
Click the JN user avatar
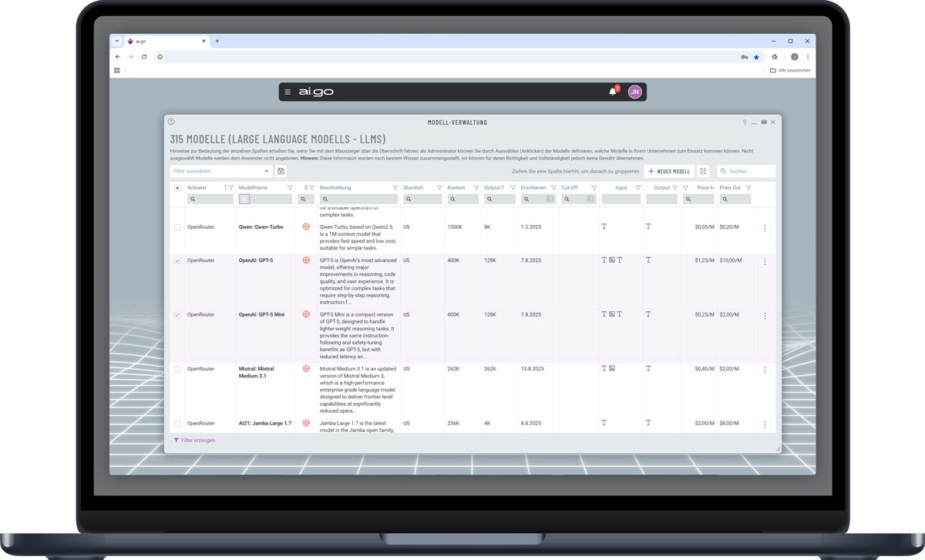click(634, 92)
